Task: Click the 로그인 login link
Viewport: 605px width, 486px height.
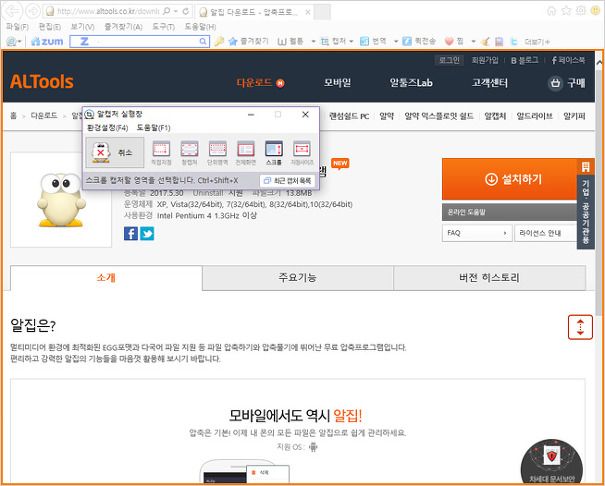Action: click(449, 60)
